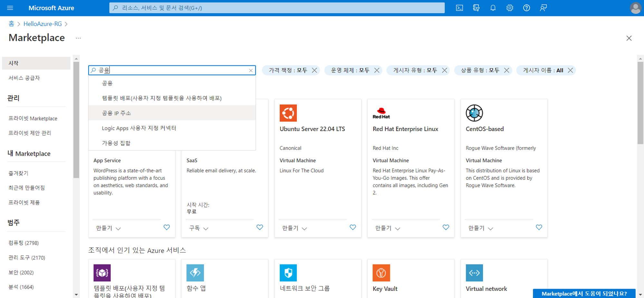
Task: Click the Key Vault icon
Action: pos(381,273)
